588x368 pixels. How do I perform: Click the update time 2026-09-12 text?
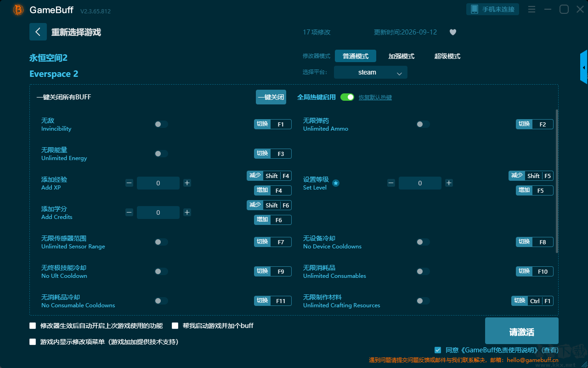click(x=406, y=32)
